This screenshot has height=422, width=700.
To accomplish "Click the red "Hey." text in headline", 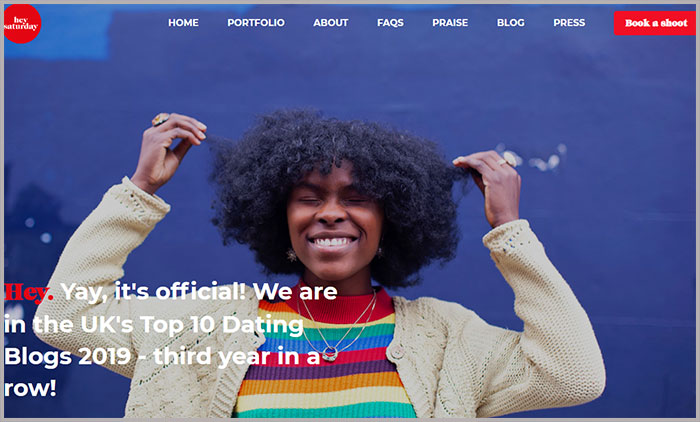I will 29,292.
